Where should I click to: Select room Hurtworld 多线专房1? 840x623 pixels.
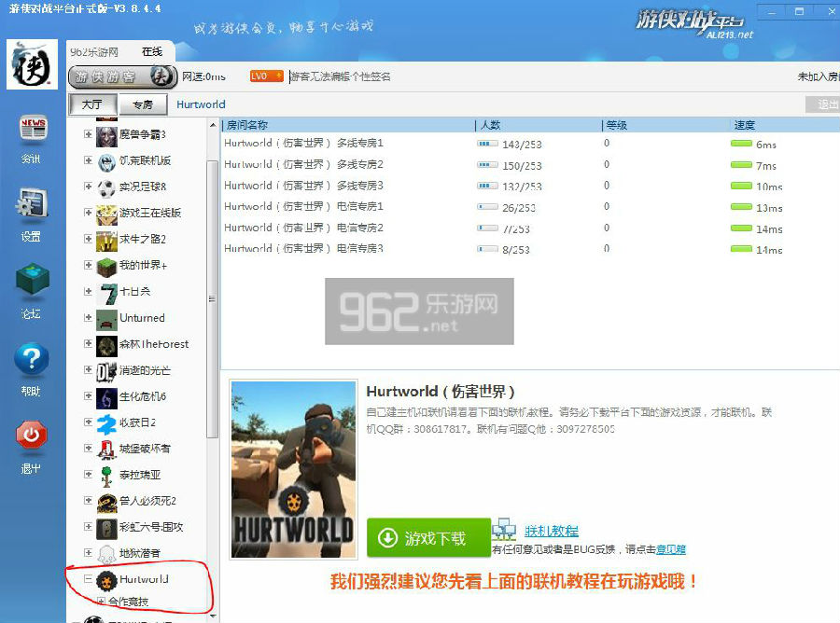[x=303, y=144]
